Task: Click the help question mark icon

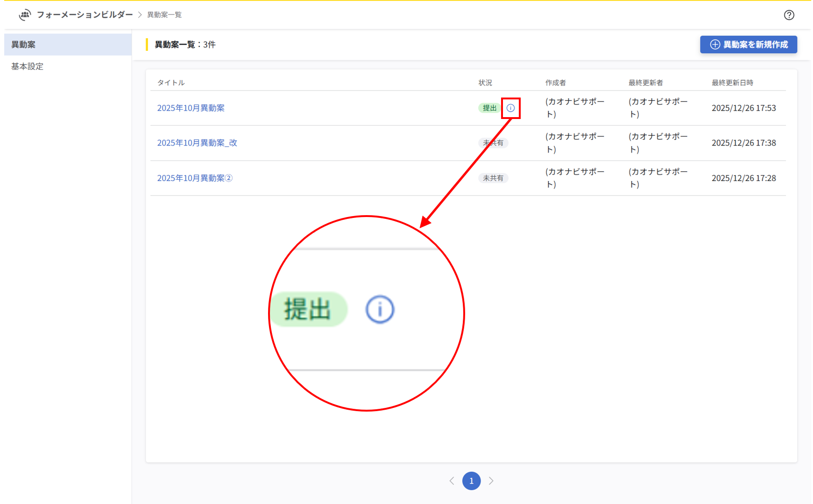Action: click(789, 15)
